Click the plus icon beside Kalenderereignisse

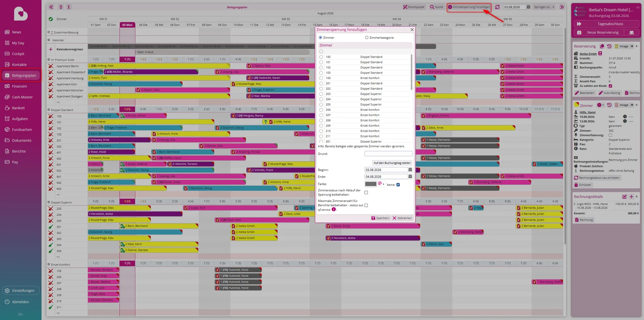pos(51,49)
